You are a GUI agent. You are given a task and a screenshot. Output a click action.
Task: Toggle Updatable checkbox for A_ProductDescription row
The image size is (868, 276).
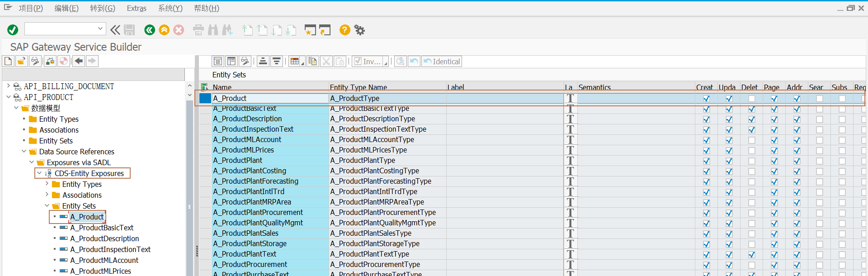pos(729,119)
